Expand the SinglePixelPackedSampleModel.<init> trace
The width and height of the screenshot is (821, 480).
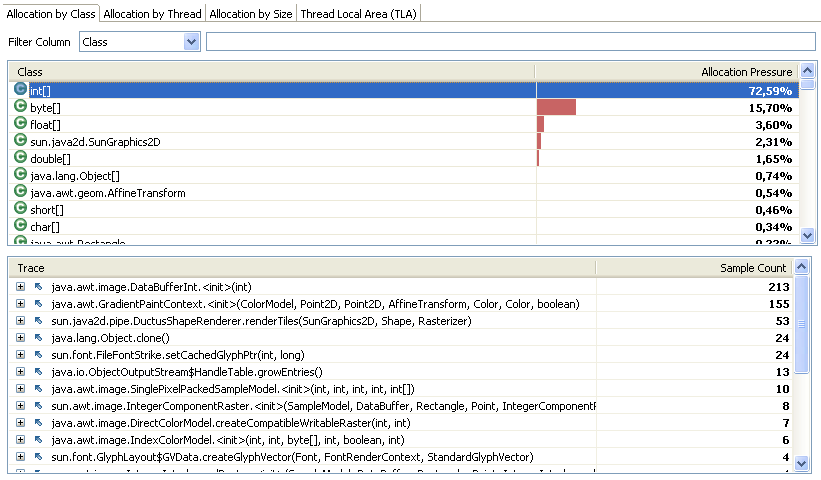click(20, 388)
